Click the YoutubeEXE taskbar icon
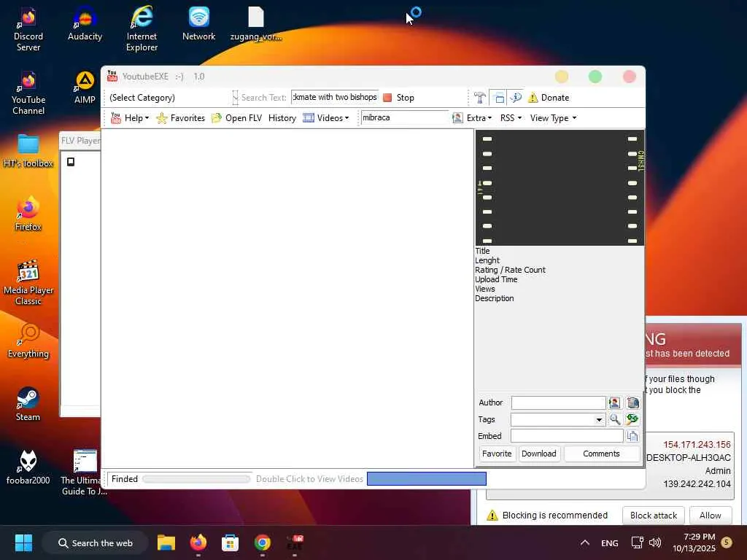 (x=295, y=542)
